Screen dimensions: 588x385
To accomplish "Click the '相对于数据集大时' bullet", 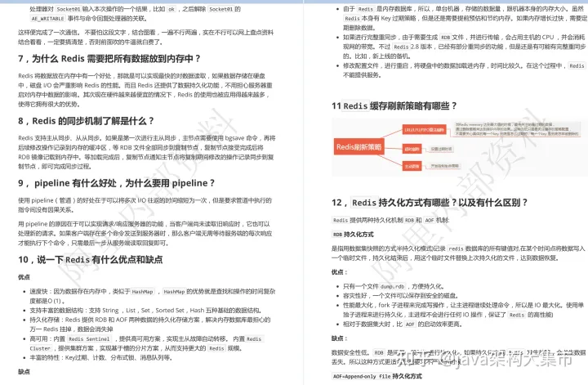I will [x=402, y=325].
